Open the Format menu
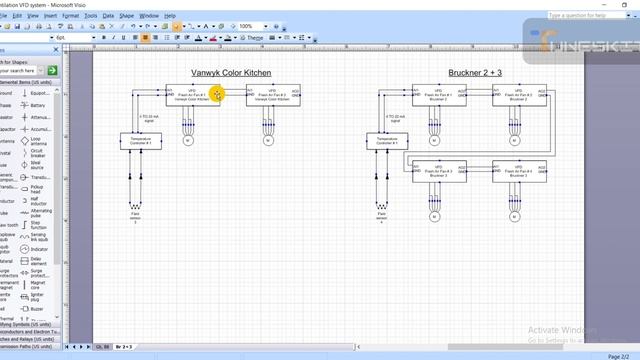 [x=71, y=16]
